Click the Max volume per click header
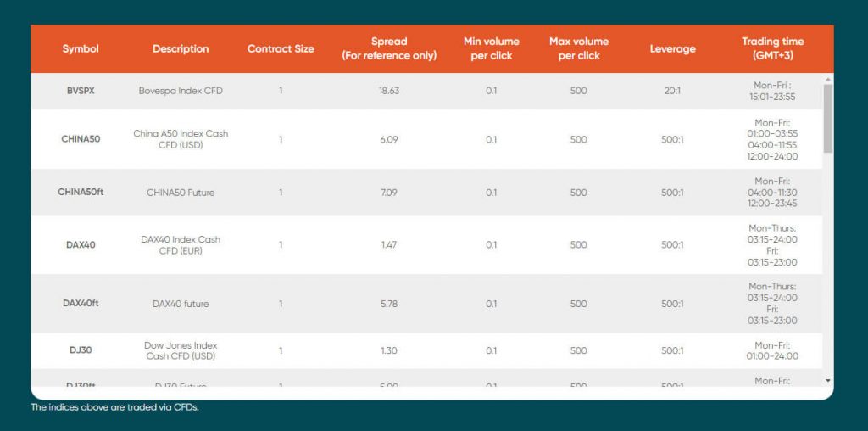 (579, 48)
